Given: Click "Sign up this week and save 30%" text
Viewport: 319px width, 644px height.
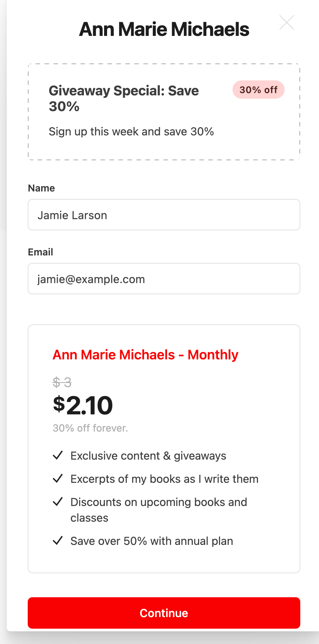Looking at the screenshot, I should point(131,132).
